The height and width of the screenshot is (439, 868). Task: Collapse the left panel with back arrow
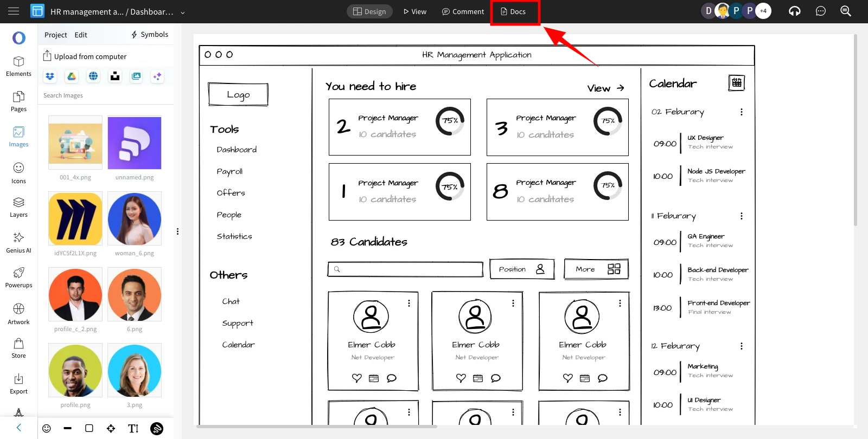coord(19,428)
